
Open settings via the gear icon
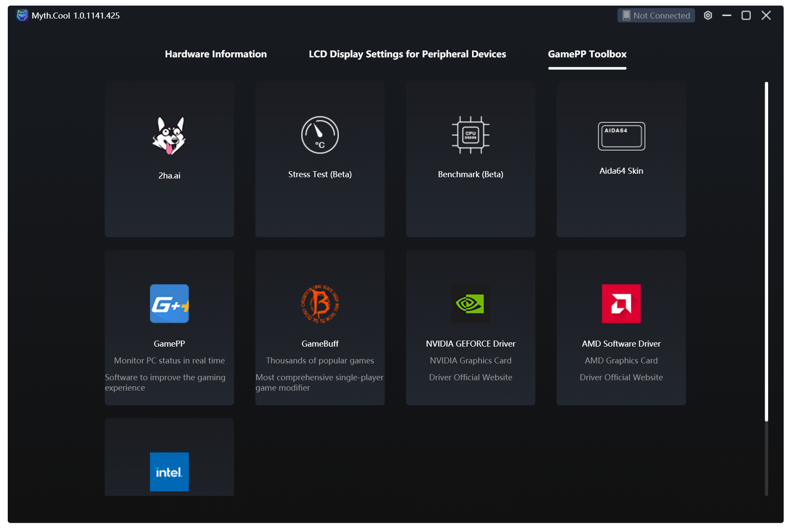708,16
